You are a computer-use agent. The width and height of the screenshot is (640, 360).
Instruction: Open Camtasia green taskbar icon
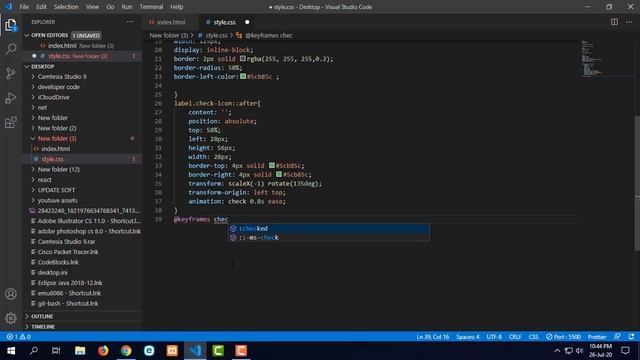[218, 351]
